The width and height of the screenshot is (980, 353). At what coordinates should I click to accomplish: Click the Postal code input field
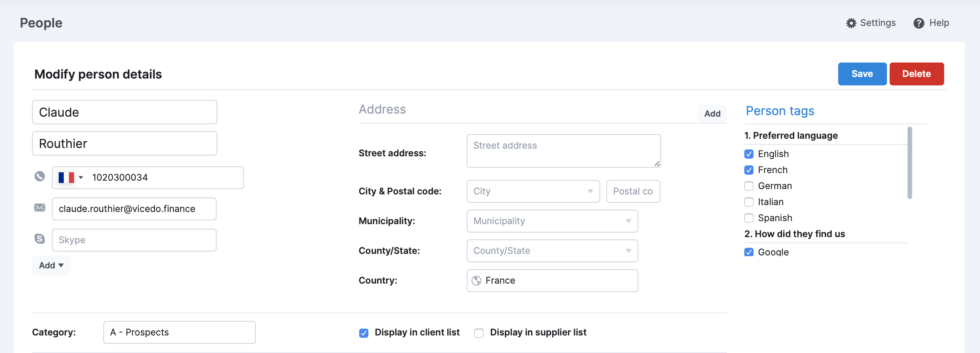pyautogui.click(x=633, y=191)
